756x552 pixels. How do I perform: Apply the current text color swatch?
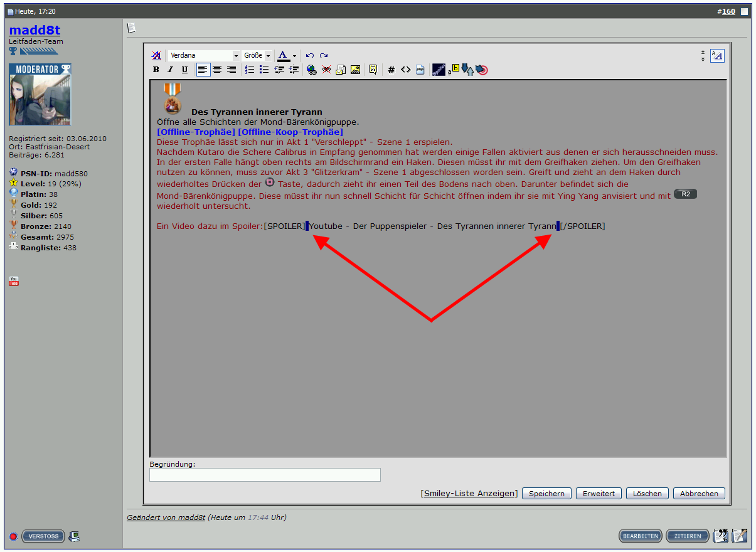pos(283,56)
